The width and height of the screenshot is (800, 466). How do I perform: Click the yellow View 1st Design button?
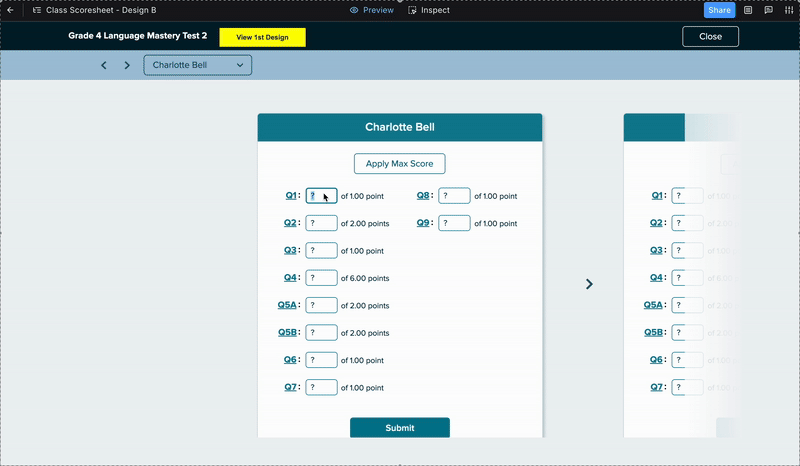pyautogui.click(x=262, y=37)
